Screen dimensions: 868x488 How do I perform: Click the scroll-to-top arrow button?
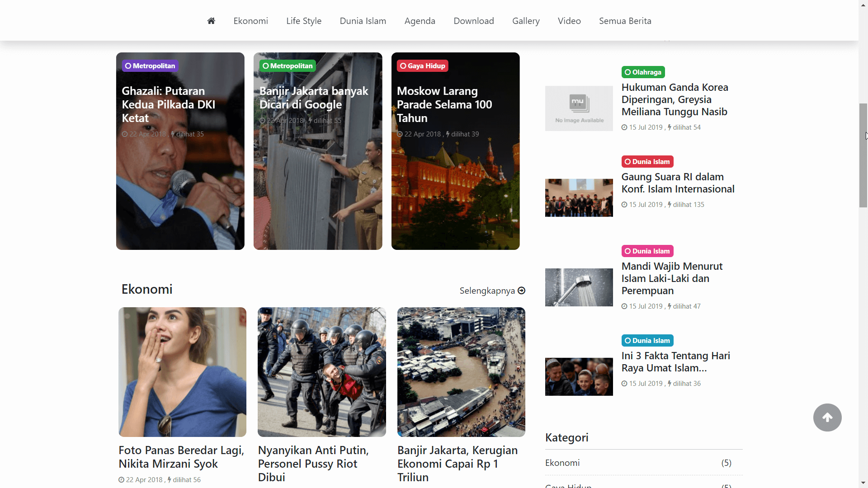click(827, 418)
